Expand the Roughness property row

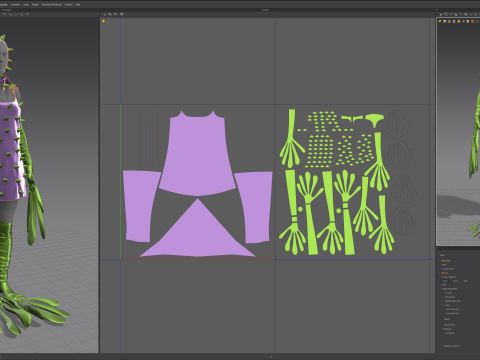pos(443,333)
